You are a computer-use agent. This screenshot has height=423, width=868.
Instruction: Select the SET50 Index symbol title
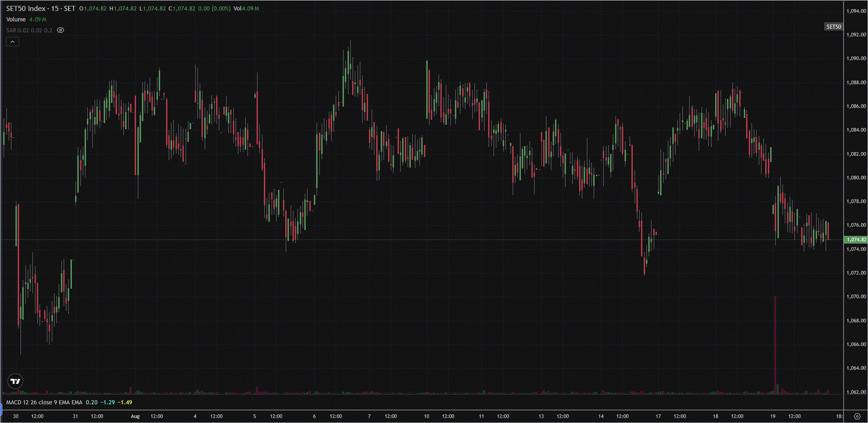(40, 9)
